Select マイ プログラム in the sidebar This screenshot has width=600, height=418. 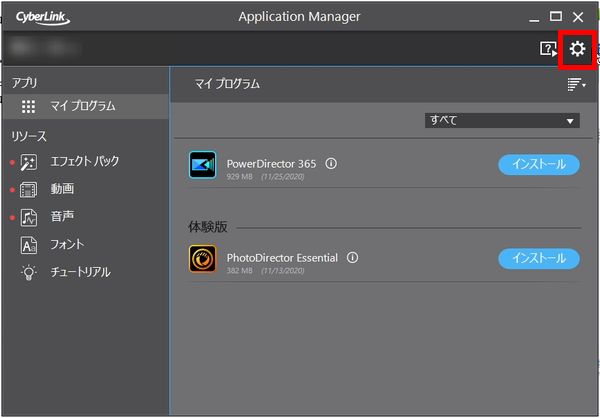point(86,106)
